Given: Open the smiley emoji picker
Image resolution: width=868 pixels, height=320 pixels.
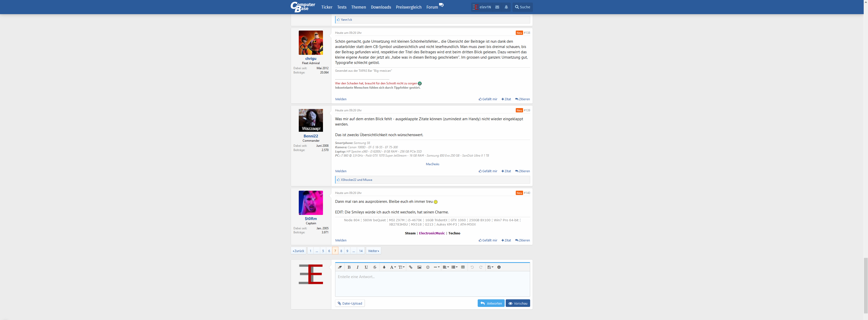Looking at the screenshot, I should pos(428,267).
